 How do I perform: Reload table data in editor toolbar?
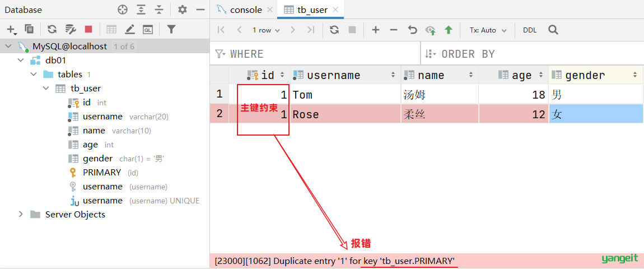334,30
